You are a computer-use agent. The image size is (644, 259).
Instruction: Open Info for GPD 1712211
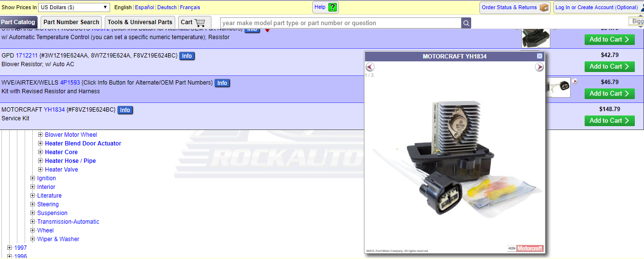pos(187,56)
